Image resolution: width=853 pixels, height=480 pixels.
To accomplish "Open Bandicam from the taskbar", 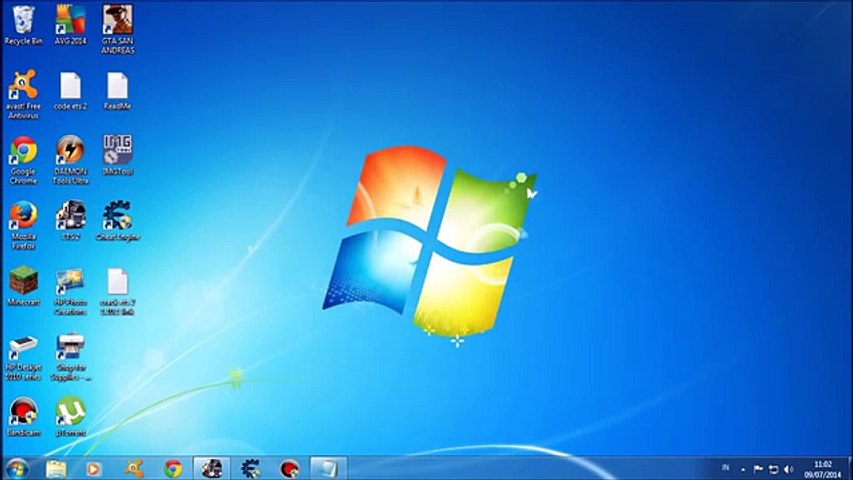I will pyautogui.click(x=289, y=469).
